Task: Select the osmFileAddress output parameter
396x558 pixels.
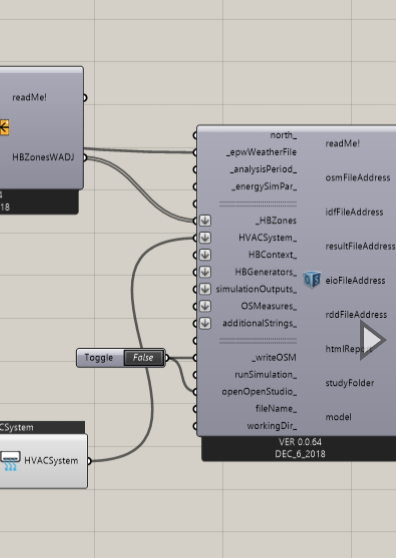Action: pos(358,178)
